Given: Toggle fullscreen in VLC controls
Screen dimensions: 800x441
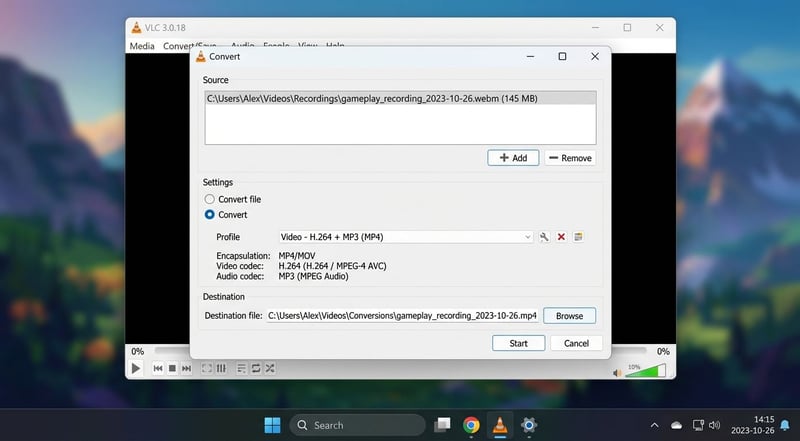Looking at the screenshot, I should 207,368.
